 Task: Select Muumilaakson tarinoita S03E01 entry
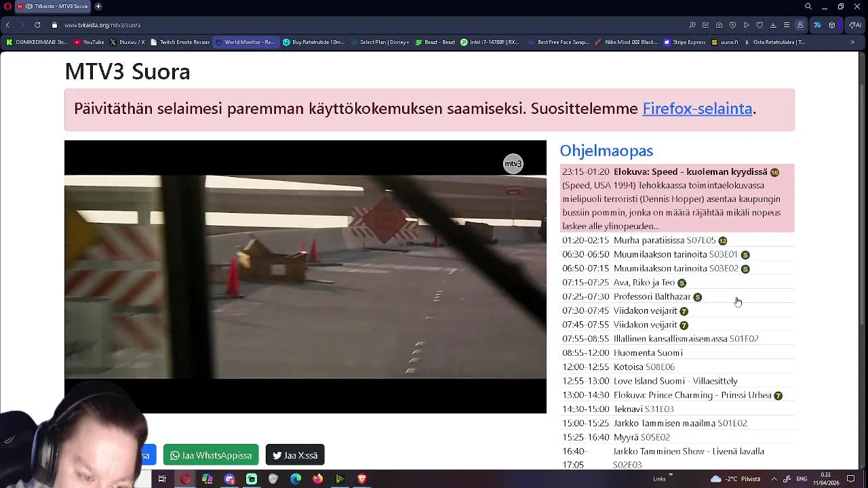point(677,255)
